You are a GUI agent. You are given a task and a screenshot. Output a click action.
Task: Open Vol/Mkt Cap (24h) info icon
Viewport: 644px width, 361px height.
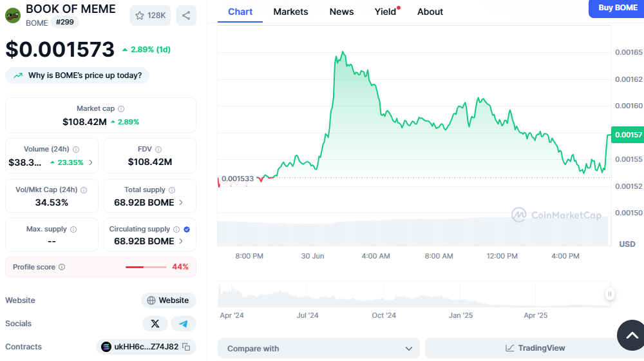tap(84, 190)
